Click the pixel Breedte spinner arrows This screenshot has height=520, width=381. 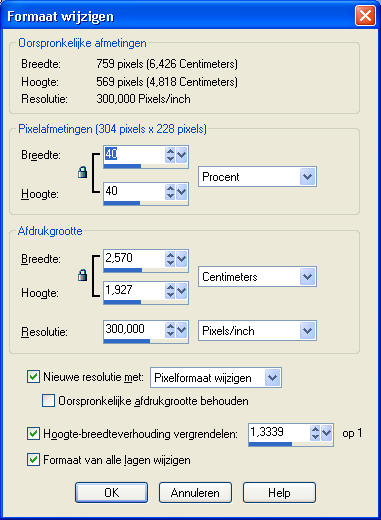pyautogui.click(x=170, y=155)
